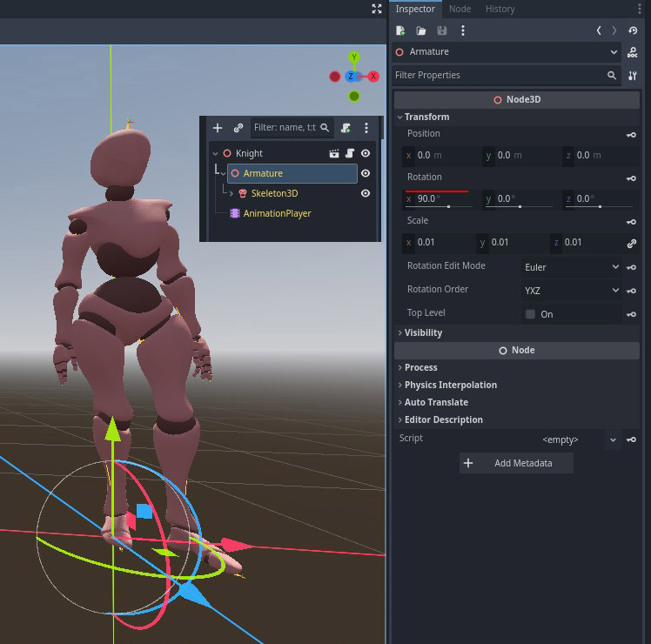Open the script icon on the Knight node
Viewport: 651px width, 644px height.
(x=349, y=153)
